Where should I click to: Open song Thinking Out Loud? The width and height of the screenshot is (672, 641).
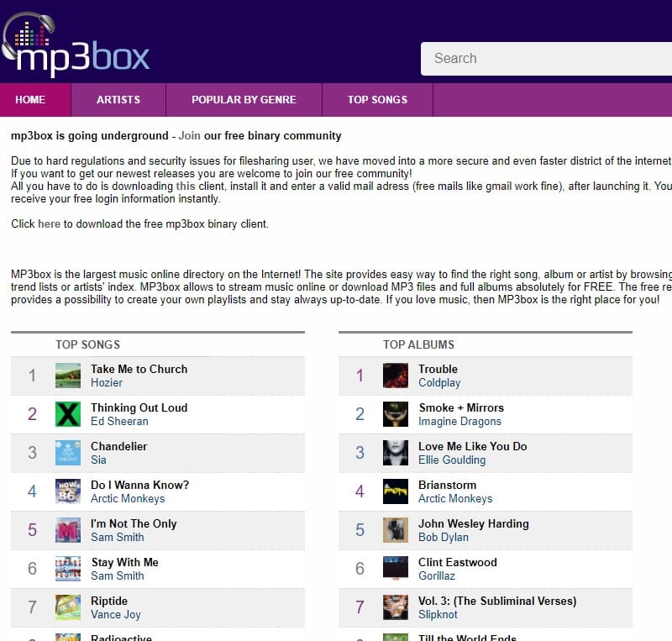(139, 407)
